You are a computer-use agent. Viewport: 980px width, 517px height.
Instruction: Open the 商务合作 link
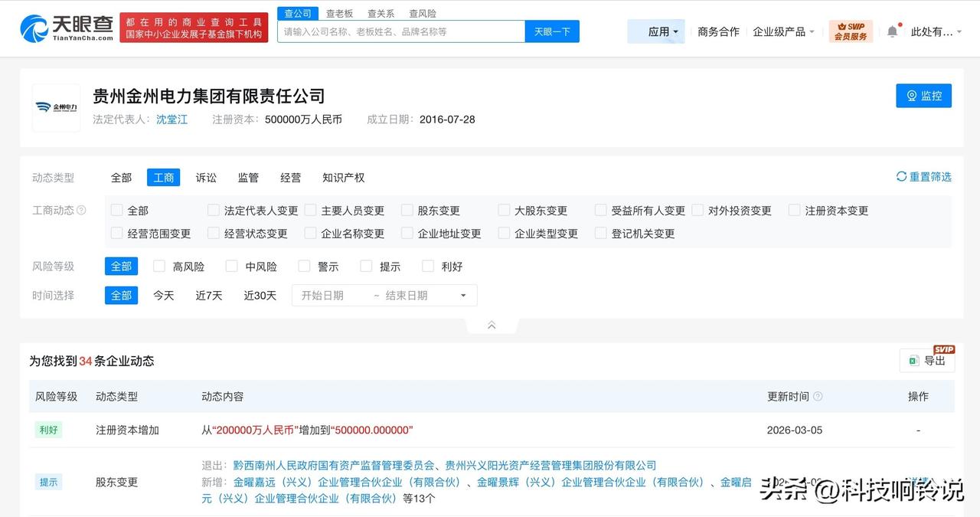[x=718, y=31]
